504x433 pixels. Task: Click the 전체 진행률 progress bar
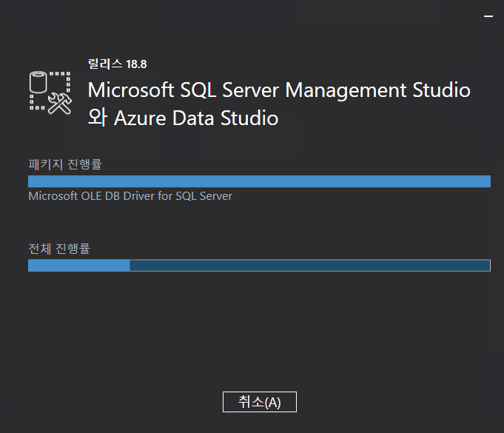(x=259, y=266)
